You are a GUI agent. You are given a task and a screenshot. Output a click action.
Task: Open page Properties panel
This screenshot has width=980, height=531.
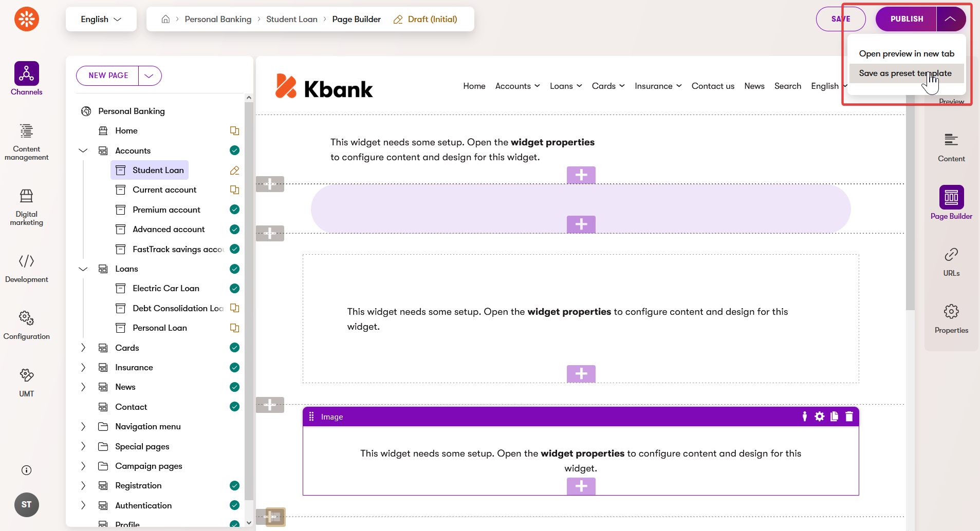[951, 318]
